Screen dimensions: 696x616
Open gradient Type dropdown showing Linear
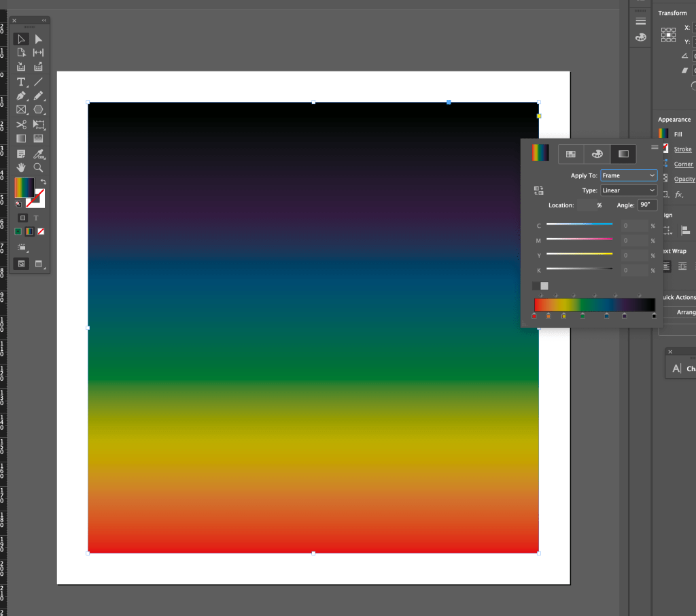(x=628, y=190)
